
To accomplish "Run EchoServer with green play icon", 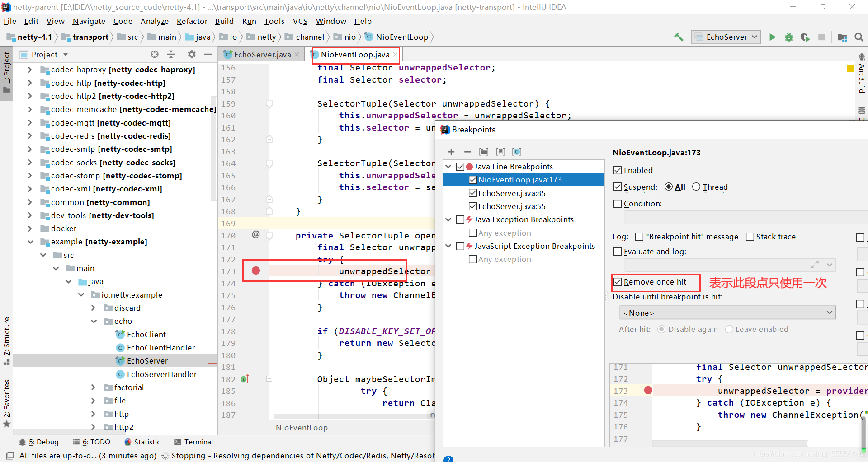I will click(773, 37).
